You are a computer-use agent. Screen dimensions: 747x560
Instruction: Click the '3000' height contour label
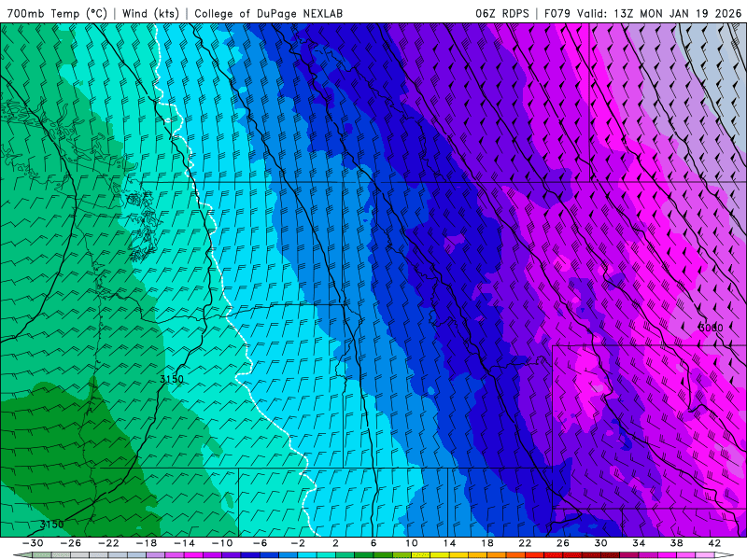pos(711,328)
